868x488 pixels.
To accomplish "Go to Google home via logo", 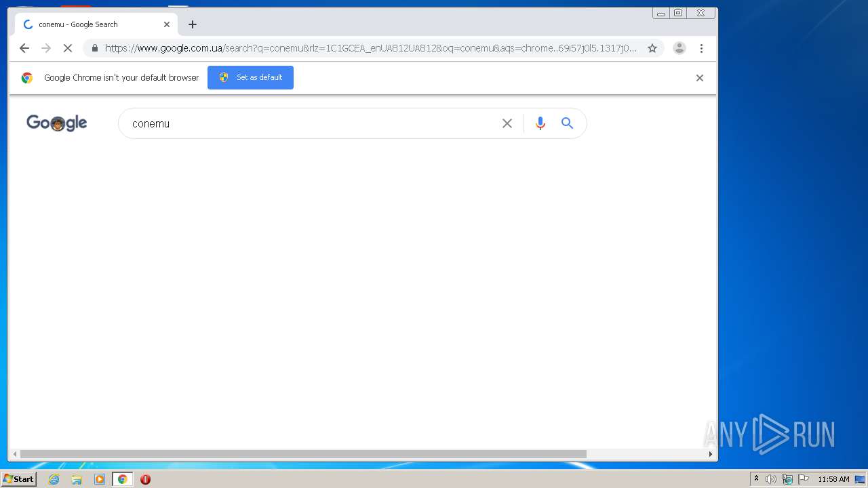I will (57, 123).
